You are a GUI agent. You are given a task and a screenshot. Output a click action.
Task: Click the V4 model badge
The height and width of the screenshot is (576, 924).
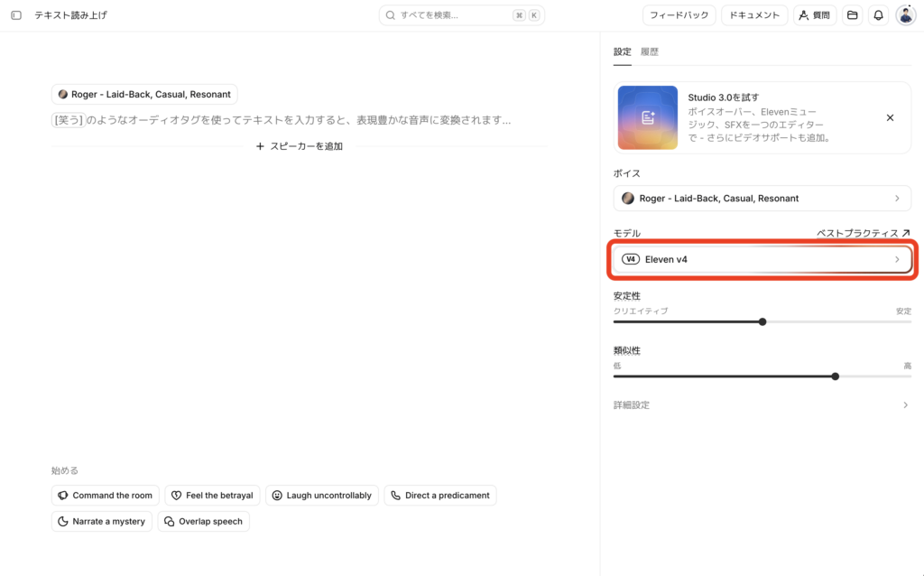[631, 259]
